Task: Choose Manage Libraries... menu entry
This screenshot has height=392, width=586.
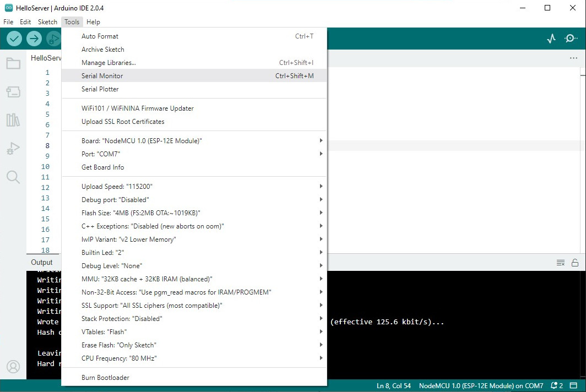Action: pyautogui.click(x=108, y=63)
